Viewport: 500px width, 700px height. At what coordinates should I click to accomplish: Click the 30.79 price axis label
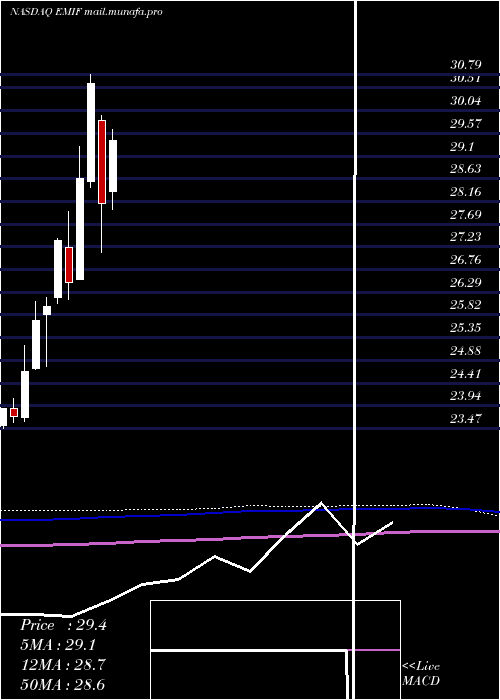466,65
